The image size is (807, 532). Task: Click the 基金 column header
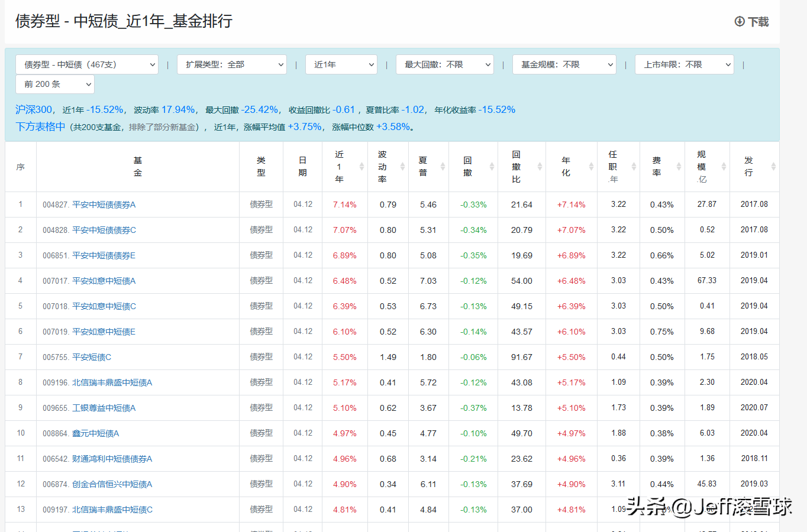click(138, 167)
